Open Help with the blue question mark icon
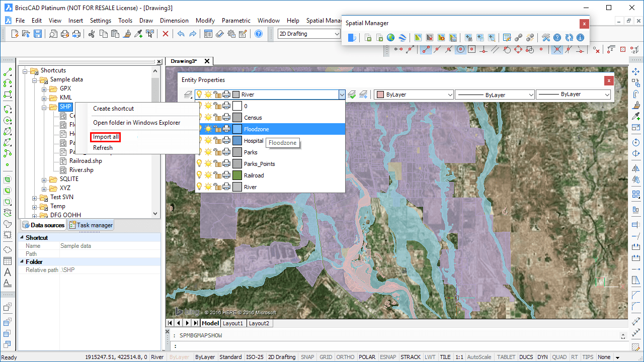 coord(258,34)
